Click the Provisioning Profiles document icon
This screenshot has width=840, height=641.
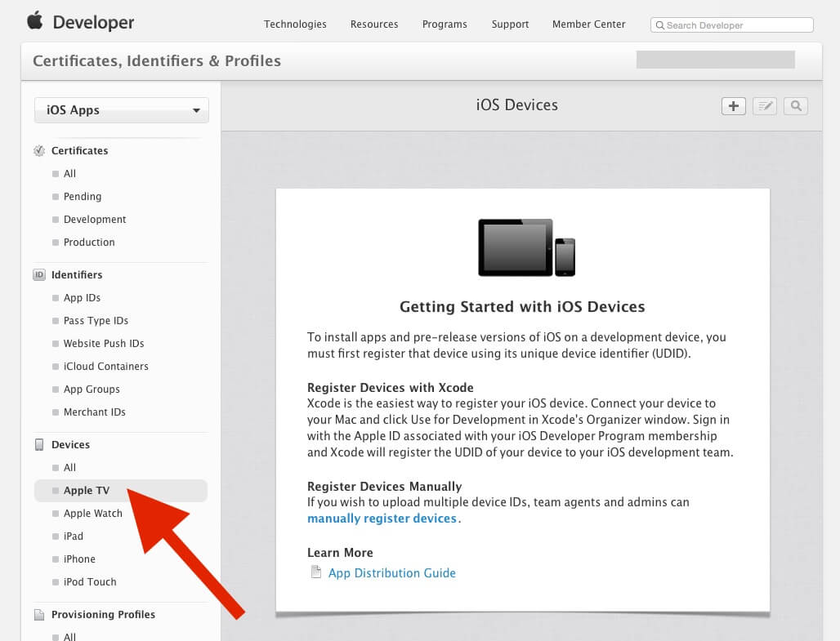(x=39, y=614)
